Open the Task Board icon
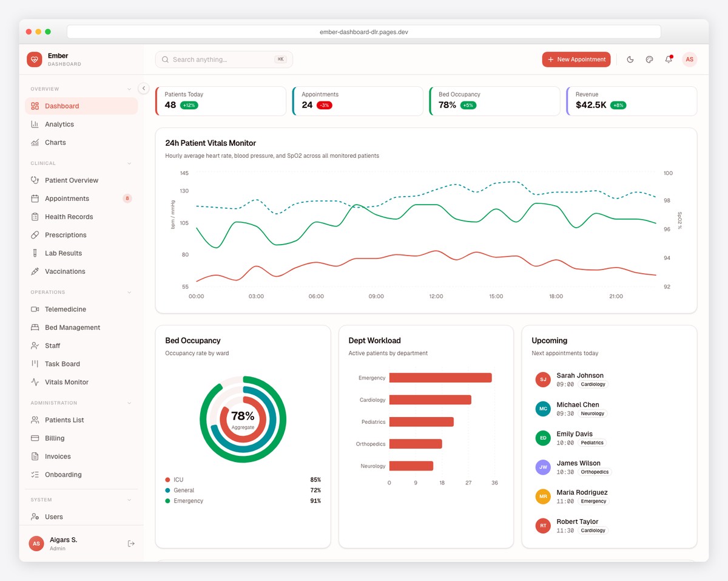 36,364
